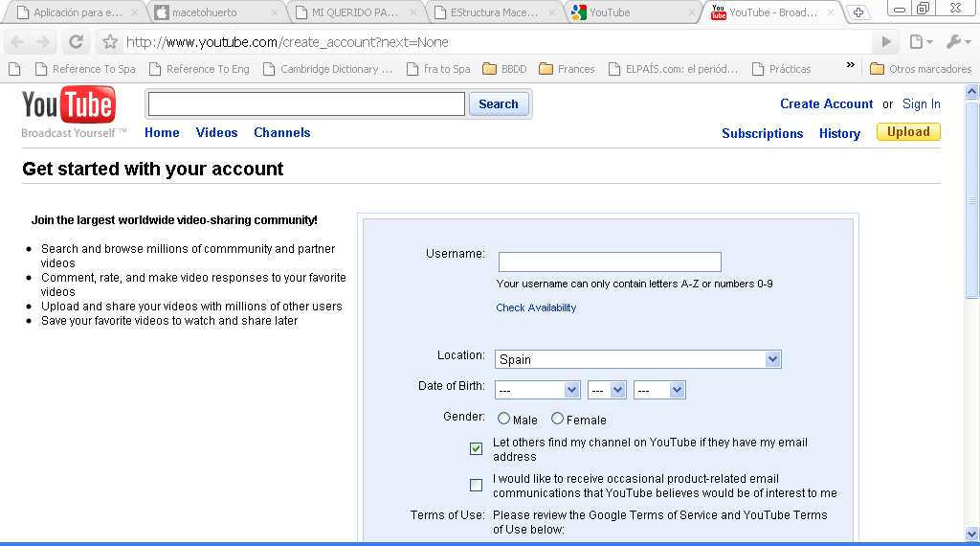
Task: Uncheck Let others find my channel checkbox
Action: click(x=476, y=448)
